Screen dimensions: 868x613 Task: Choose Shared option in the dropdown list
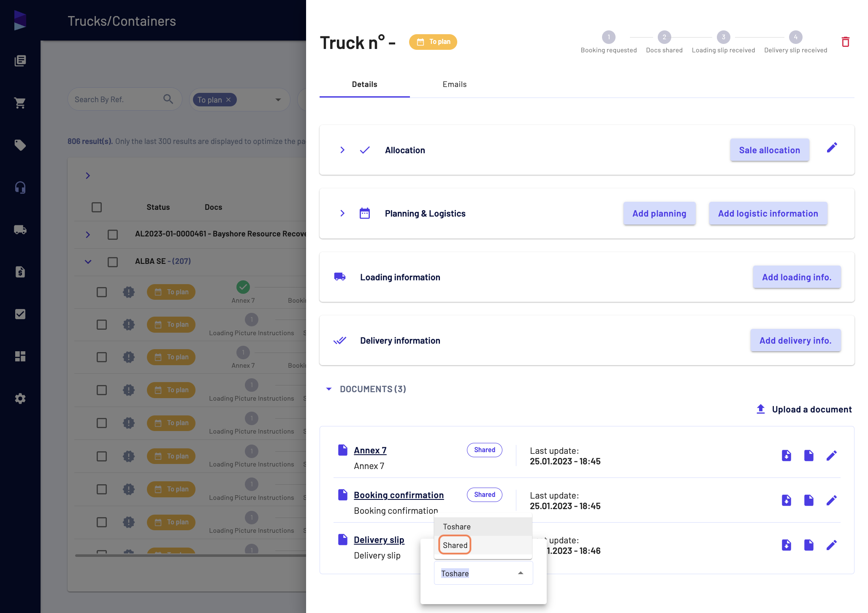483,545
